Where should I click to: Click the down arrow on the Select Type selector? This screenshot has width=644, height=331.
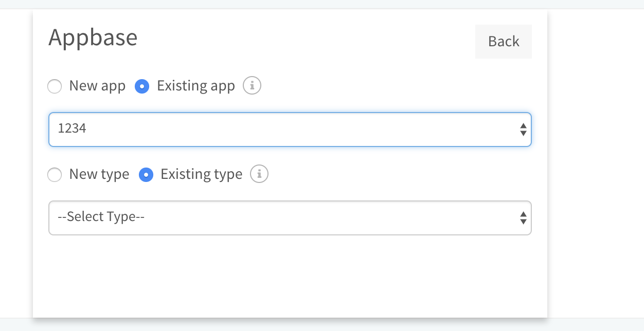(523, 222)
